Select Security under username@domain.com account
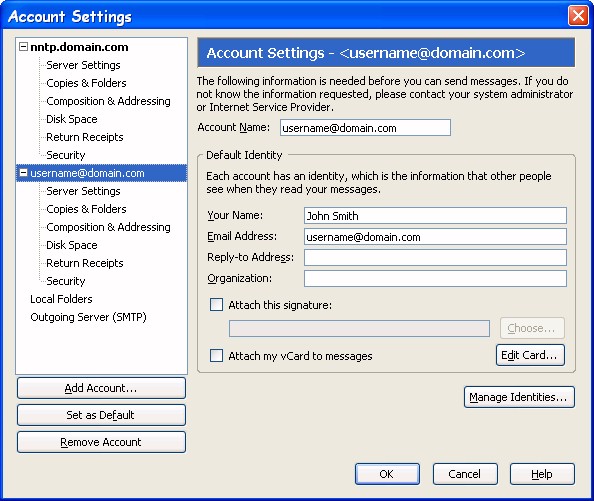Screen dimensions: 594x501 coord(66,281)
